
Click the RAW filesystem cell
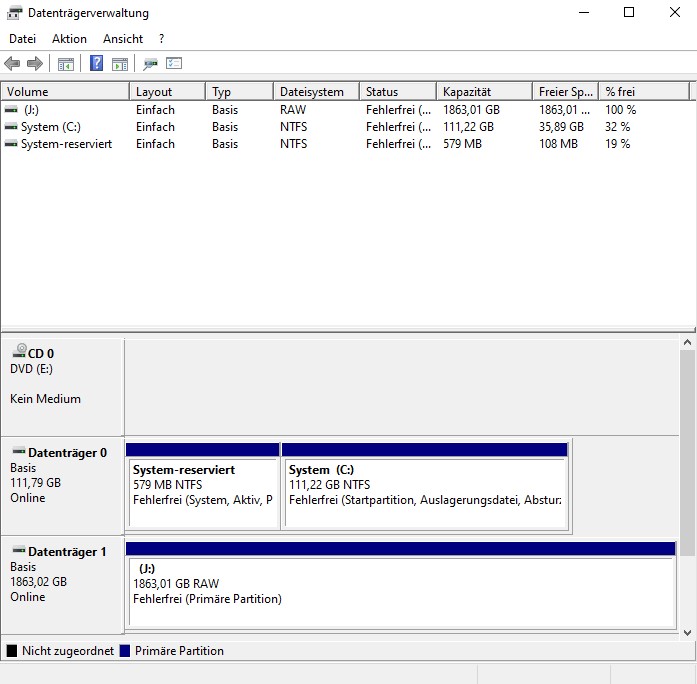(x=293, y=110)
